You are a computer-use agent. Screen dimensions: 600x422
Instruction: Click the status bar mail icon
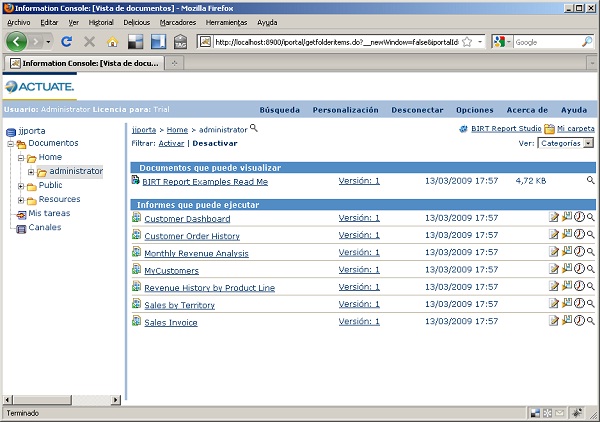click(560, 413)
